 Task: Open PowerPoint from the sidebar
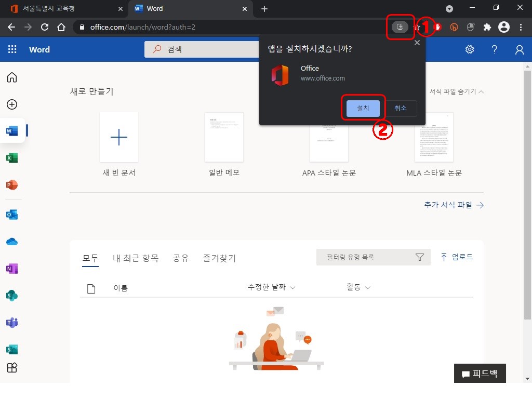[x=12, y=185]
